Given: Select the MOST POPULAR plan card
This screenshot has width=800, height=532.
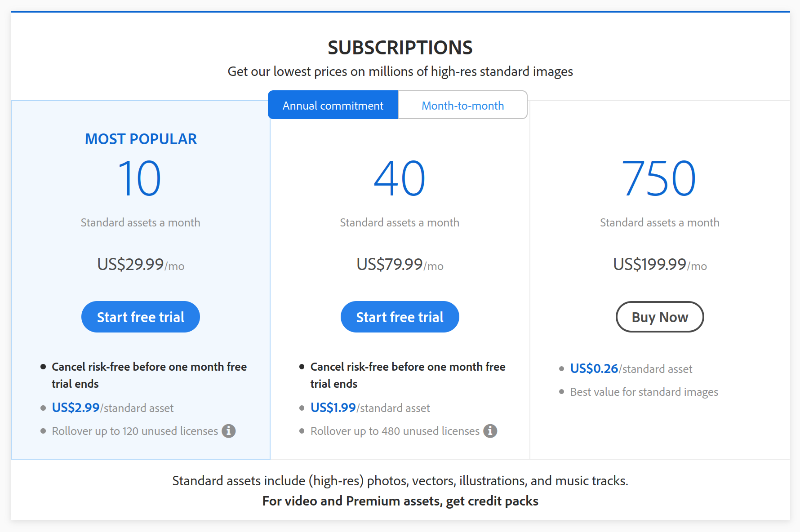Looking at the screenshot, I should pyautogui.click(x=140, y=139).
